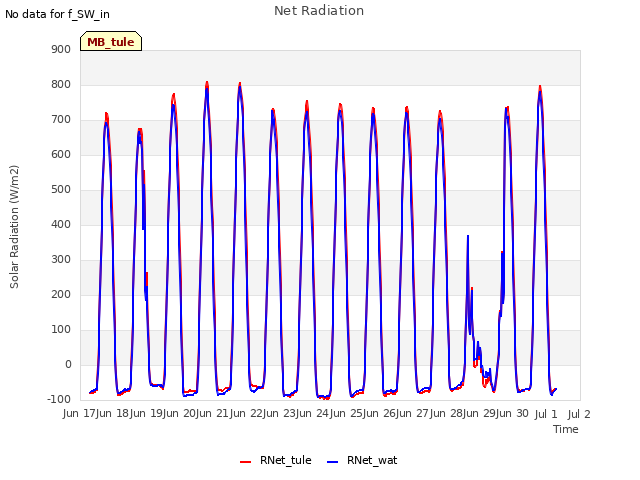Image resolution: width=640 pixels, height=480 pixels.
Task: Click the 800 y-axis tick label
Action: tap(61, 84)
